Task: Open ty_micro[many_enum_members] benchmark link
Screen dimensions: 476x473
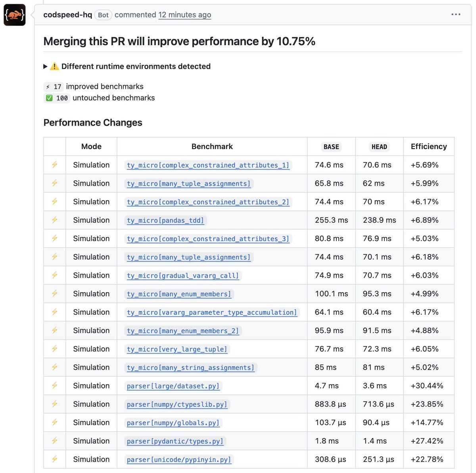Action: [179, 294]
